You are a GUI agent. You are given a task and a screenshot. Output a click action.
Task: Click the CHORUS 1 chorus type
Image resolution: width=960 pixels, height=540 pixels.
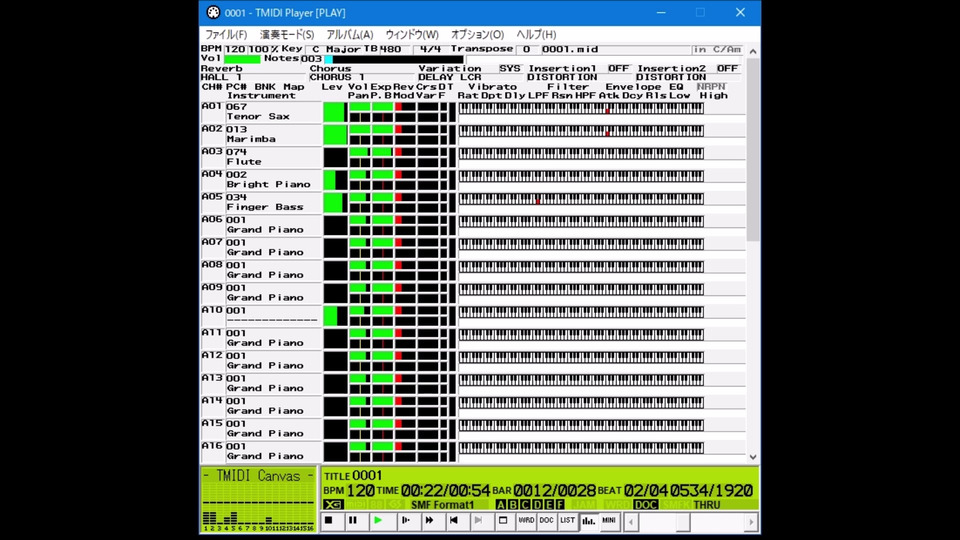pos(362,77)
